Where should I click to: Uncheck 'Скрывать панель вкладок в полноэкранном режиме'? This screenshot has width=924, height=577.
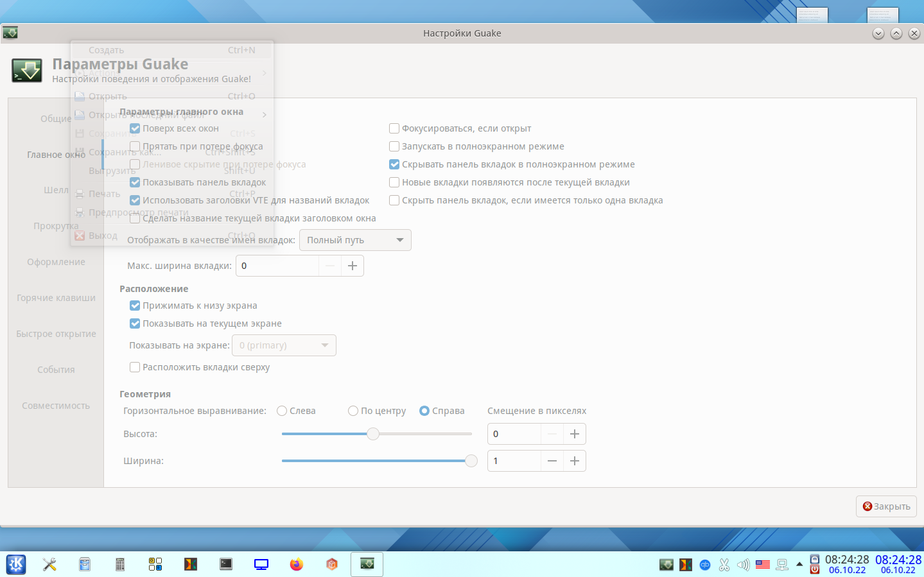(x=394, y=164)
